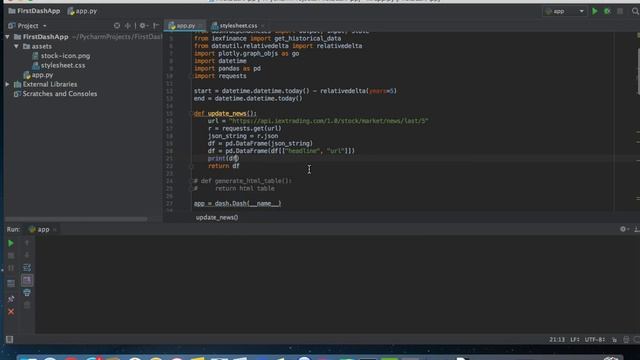Click down the stack trace arrow
This screenshot has width=640, height=360.
[27, 256]
